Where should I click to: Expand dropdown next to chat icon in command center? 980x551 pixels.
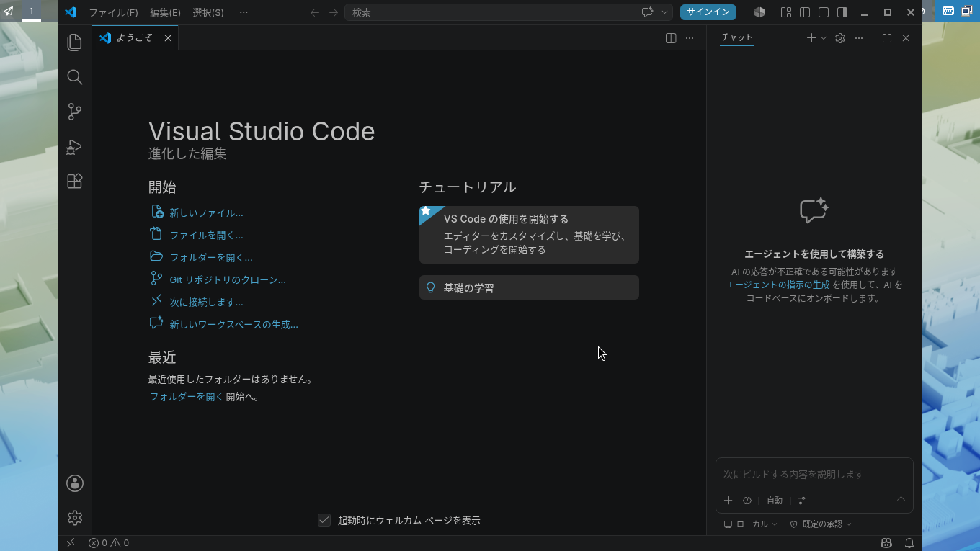(664, 12)
